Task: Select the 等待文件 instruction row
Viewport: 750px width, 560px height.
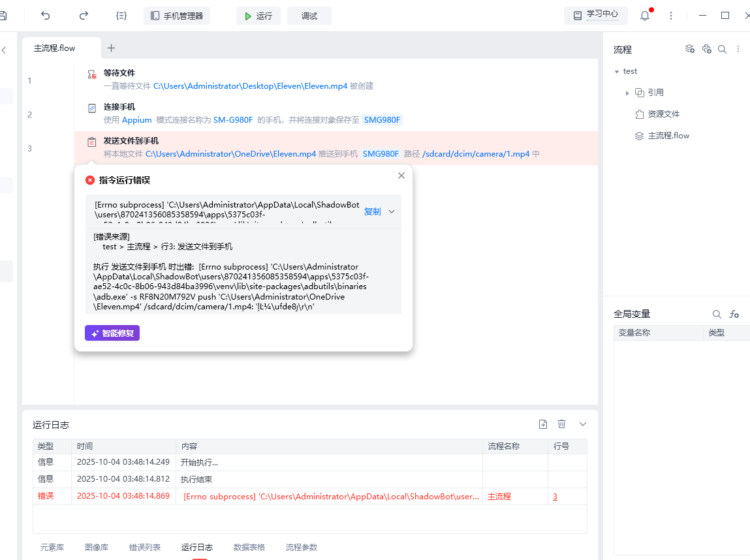Action: 336,80
